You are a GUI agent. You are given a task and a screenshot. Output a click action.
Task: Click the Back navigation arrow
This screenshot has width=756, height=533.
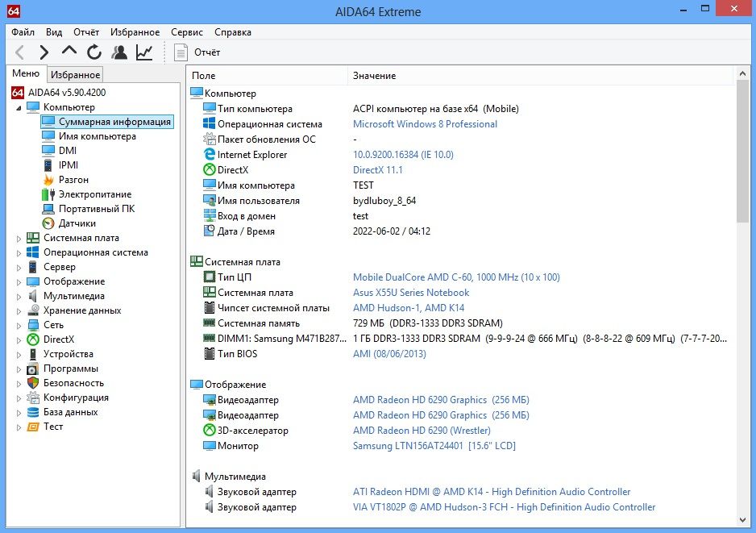click(x=20, y=52)
